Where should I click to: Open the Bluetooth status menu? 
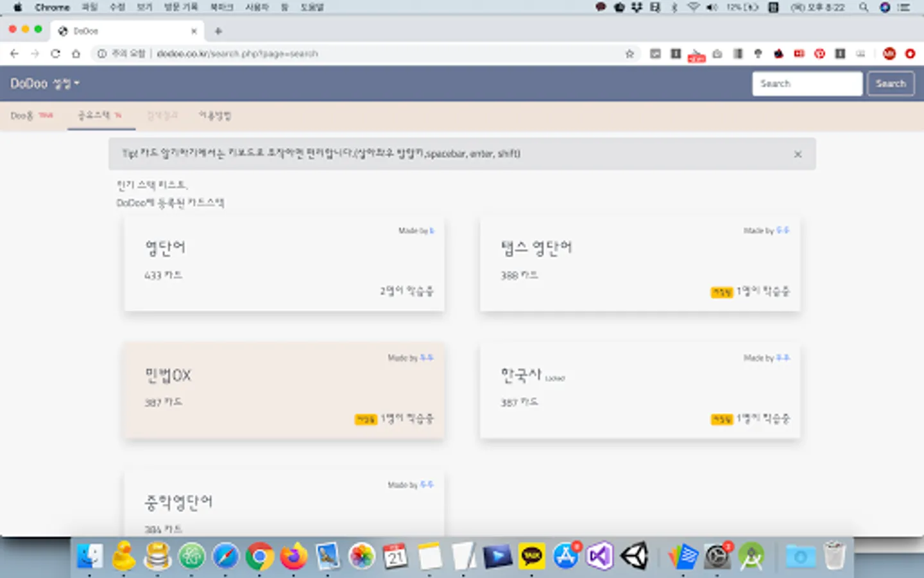674,7
